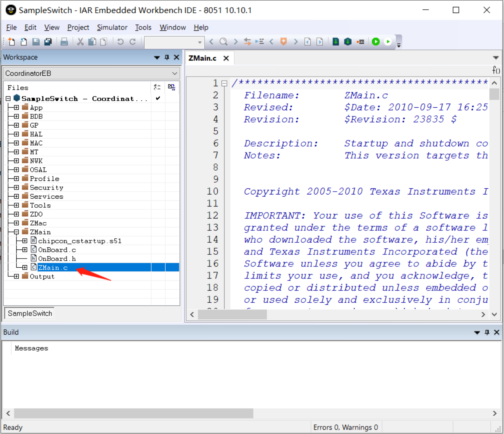Viewport: 504px width, 434px height.
Task: Click the Copy toolbar icon
Action: click(x=92, y=42)
